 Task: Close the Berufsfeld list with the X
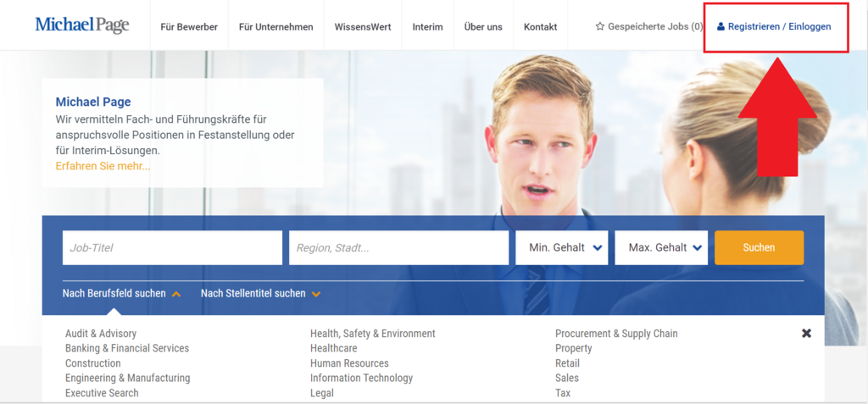807,333
